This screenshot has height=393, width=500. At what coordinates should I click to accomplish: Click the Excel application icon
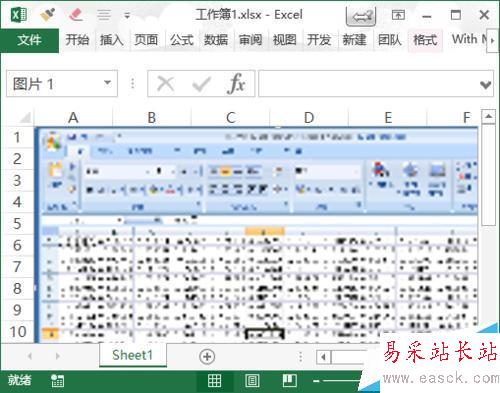click(19, 15)
